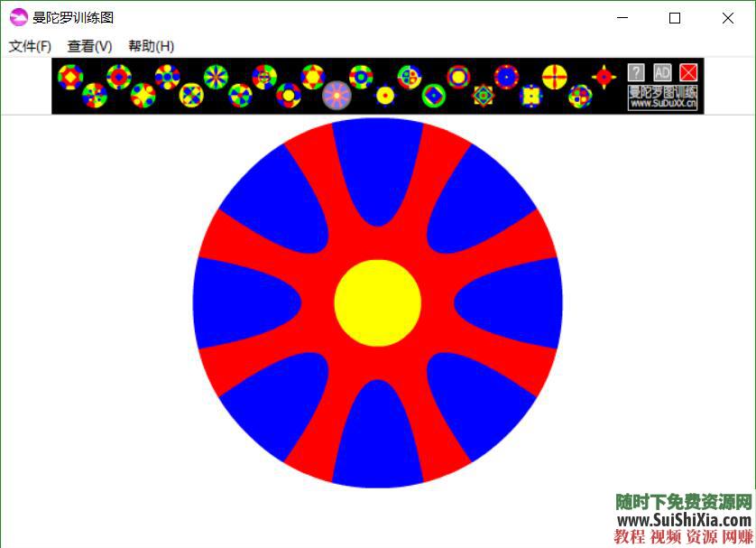Choose the yellow square with blue corners mandala
The height and width of the screenshot is (548, 756).
531,95
